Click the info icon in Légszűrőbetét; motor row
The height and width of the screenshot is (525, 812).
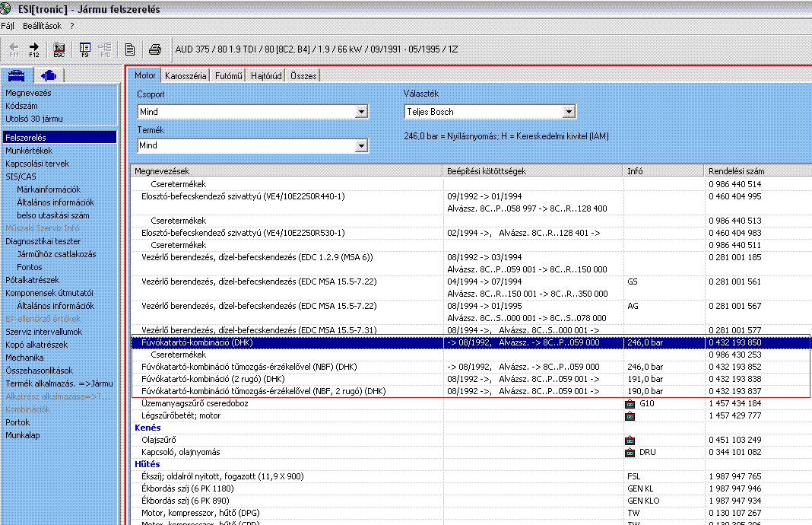click(630, 415)
